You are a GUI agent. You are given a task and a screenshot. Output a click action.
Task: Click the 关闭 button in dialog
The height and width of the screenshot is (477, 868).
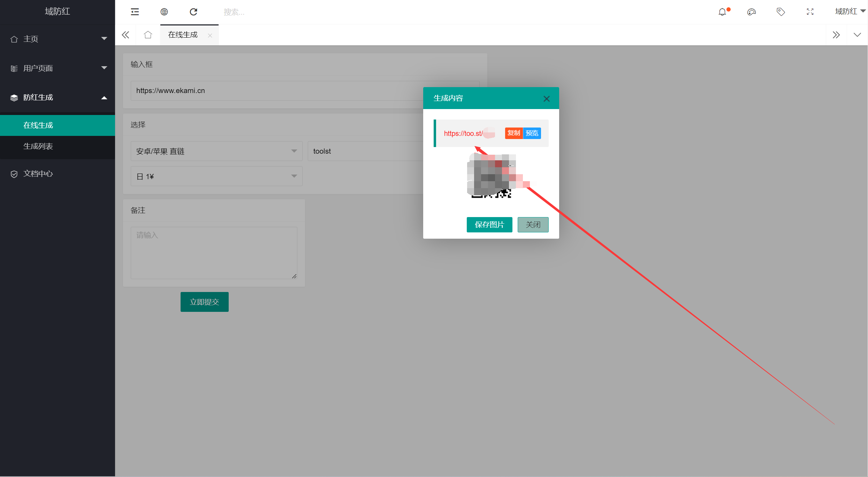click(x=533, y=224)
